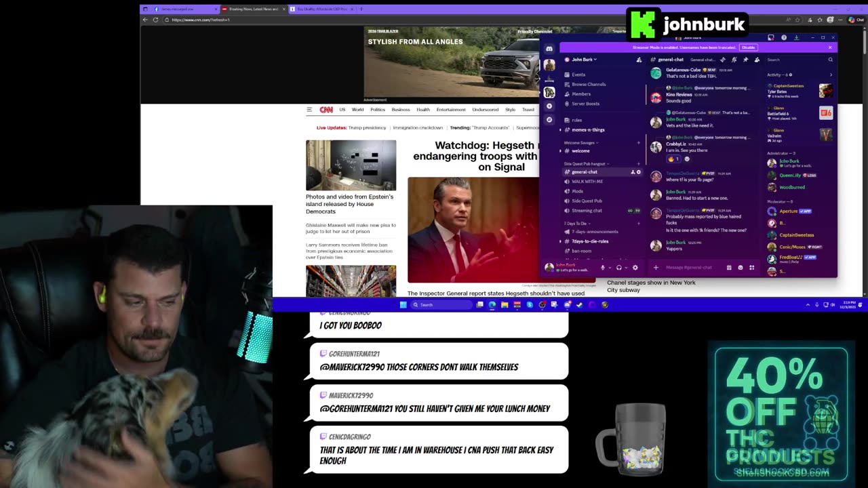The width and height of the screenshot is (868, 488).
Task: Toggle notification settings mute bell in channel header
Action: point(734,60)
